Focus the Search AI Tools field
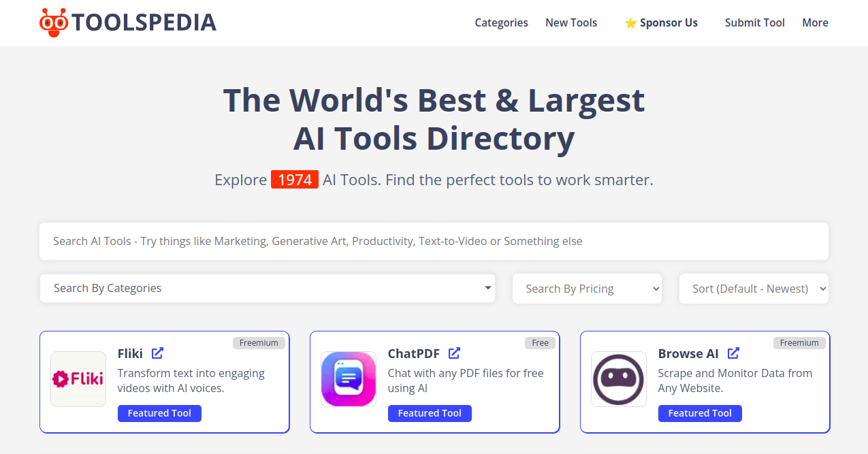Viewport: 868px width, 454px height. point(434,241)
